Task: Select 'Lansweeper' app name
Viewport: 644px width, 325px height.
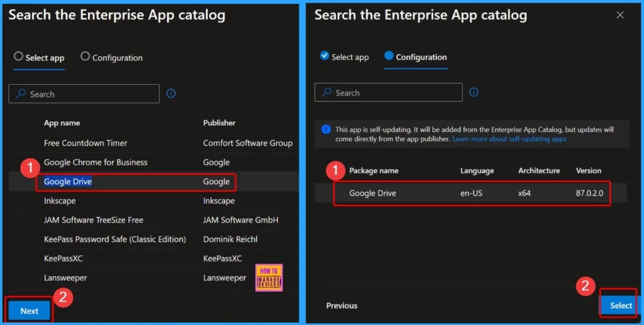Action: pos(65,278)
